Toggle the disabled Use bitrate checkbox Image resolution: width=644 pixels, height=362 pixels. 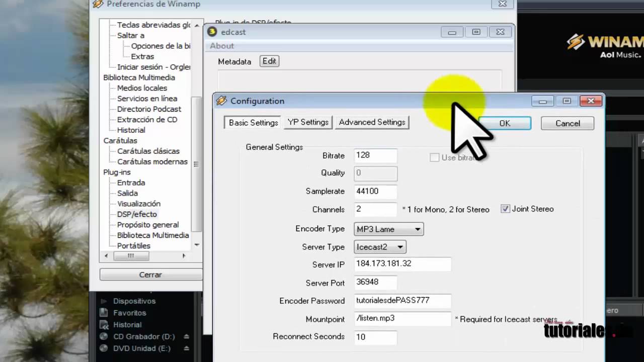434,157
